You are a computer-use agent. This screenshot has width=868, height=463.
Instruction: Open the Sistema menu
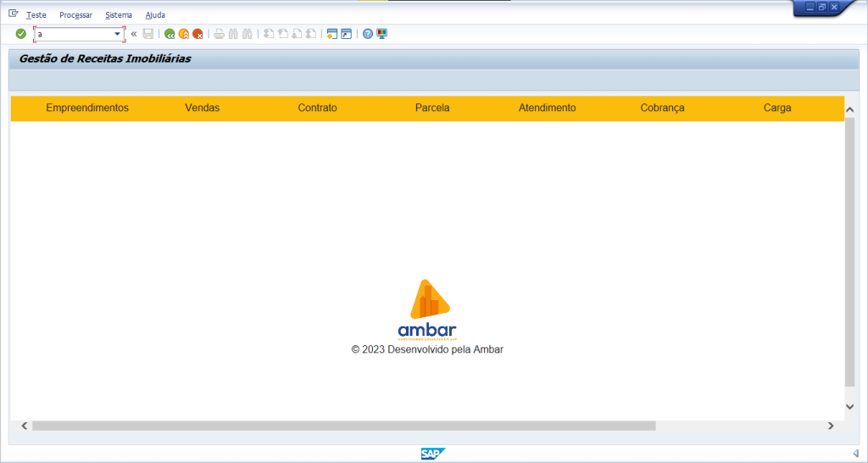click(119, 15)
